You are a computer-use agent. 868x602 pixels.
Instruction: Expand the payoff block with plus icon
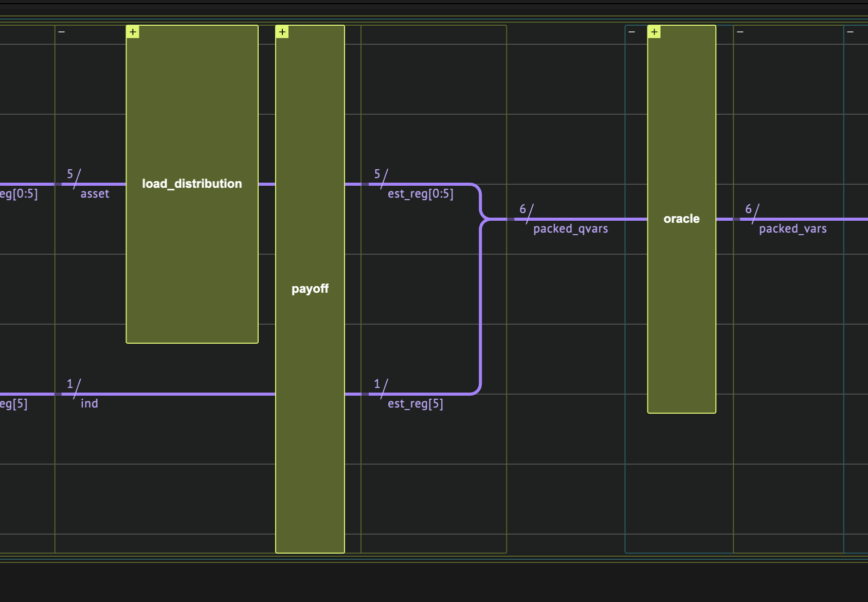[x=282, y=32]
